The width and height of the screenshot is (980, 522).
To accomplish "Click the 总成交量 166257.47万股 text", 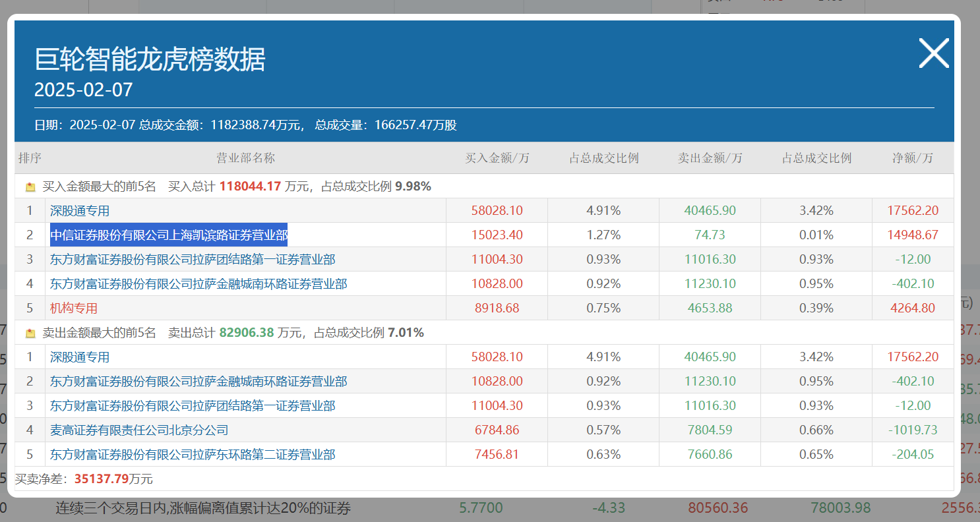I will [x=386, y=125].
